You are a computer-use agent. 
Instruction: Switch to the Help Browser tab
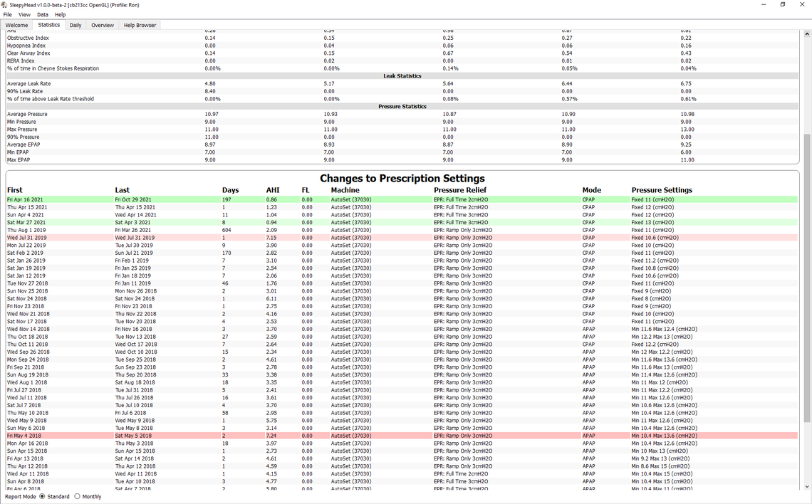[x=140, y=25]
